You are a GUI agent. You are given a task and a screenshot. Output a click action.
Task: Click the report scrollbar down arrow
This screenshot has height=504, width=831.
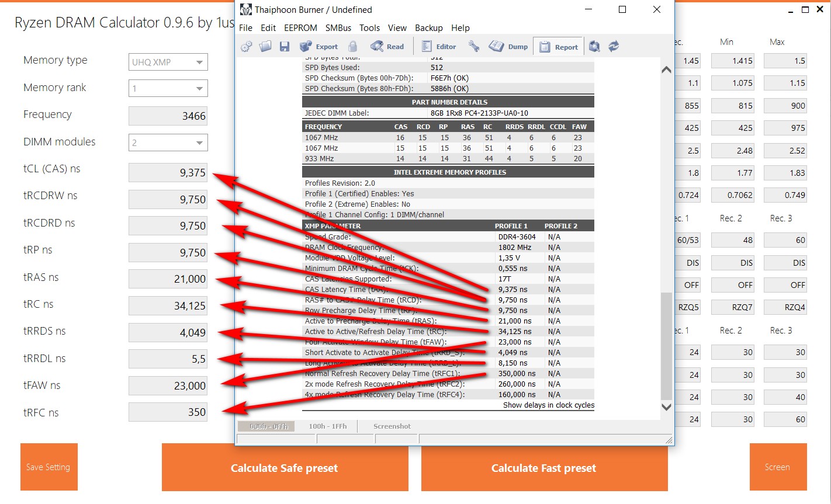tap(666, 407)
